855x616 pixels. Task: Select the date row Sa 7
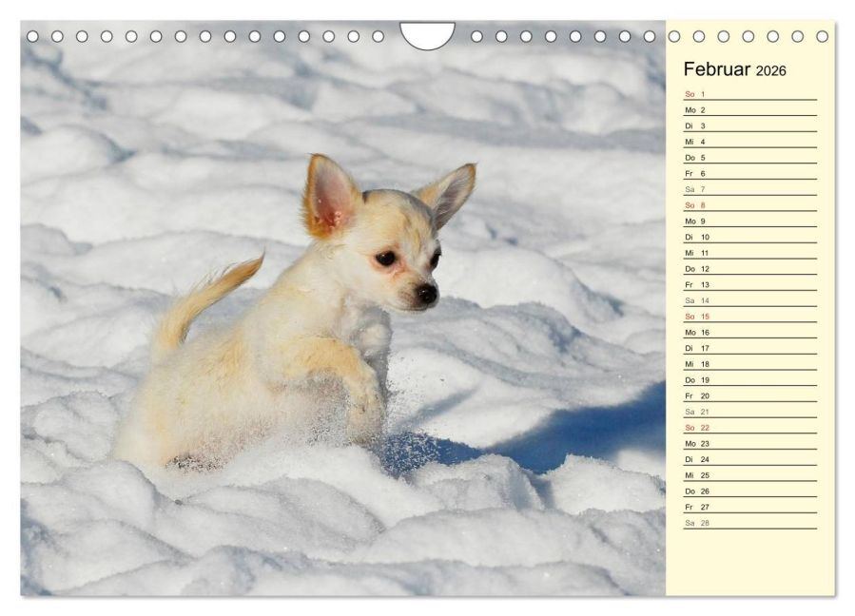point(750,189)
